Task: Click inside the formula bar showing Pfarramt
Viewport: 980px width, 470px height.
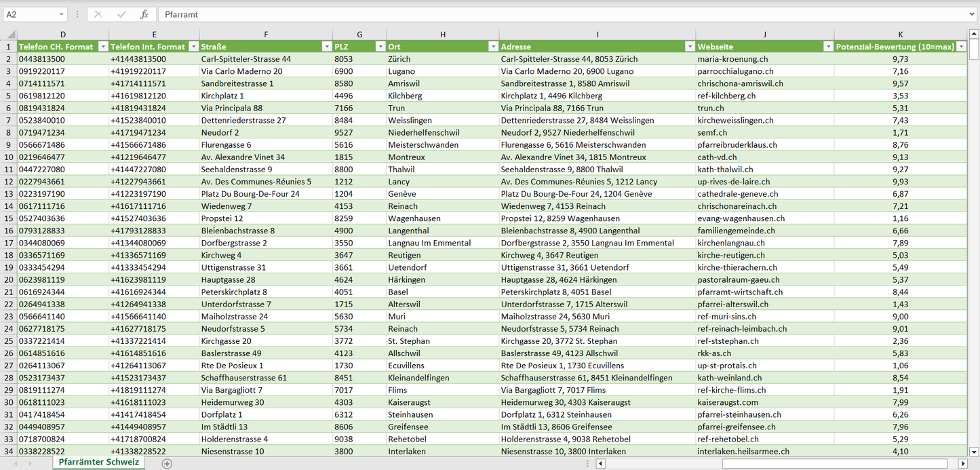Action: click(543, 14)
